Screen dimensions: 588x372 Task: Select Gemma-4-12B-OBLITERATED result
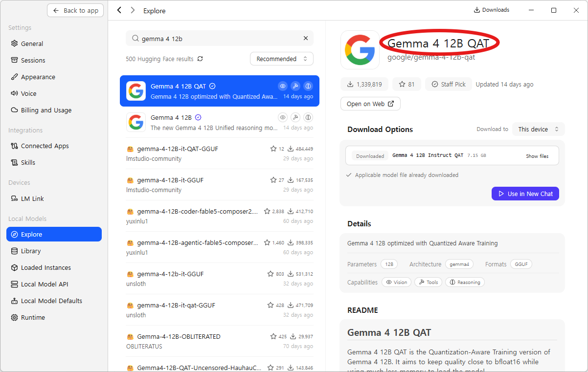click(x=220, y=341)
